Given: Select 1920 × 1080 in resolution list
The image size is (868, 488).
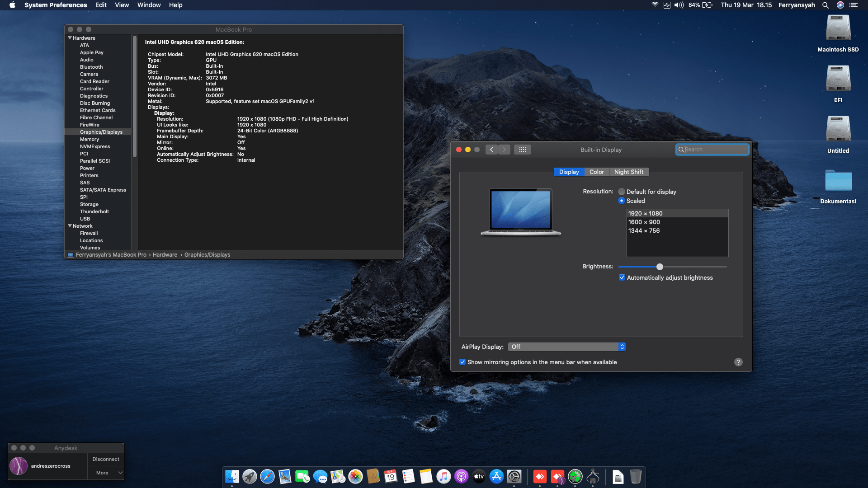Looking at the screenshot, I should point(677,213).
